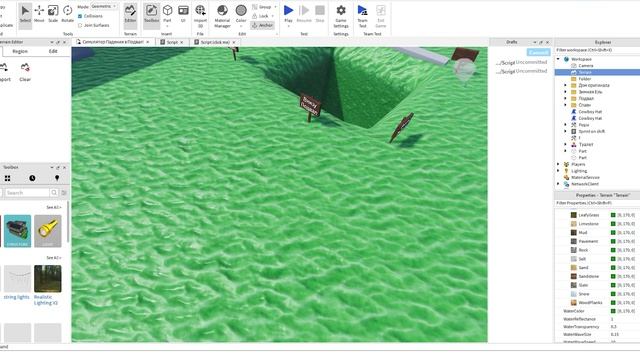
Task: Expand the Подвал folder in Explorer
Action: [565, 98]
